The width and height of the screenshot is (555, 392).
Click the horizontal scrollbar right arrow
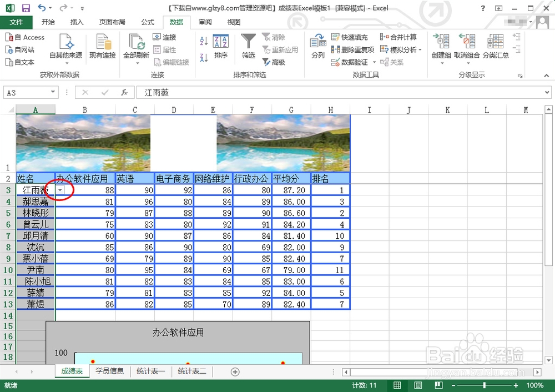538,372
